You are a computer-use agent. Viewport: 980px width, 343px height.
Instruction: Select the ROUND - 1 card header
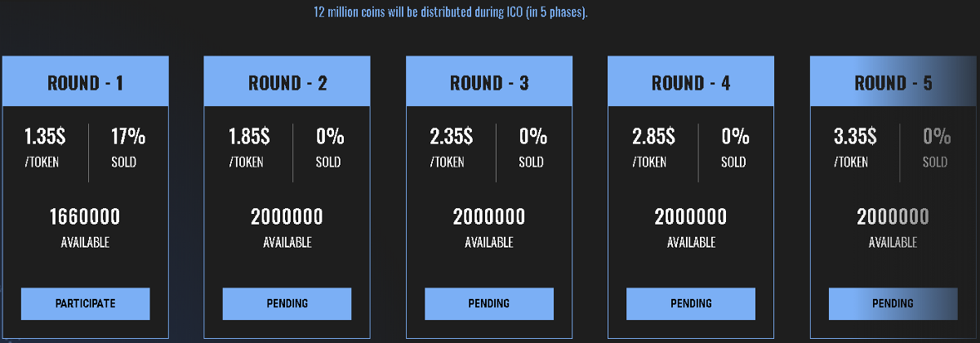(x=86, y=82)
